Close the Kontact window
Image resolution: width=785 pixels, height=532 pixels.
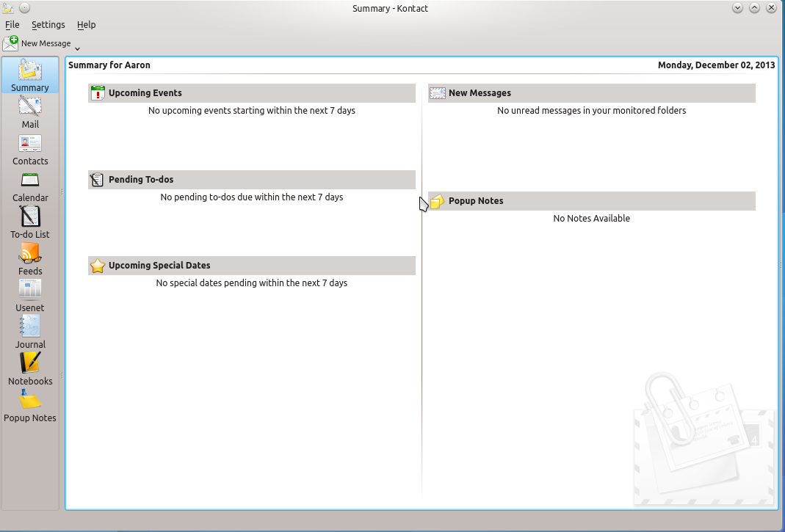tap(772, 8)
